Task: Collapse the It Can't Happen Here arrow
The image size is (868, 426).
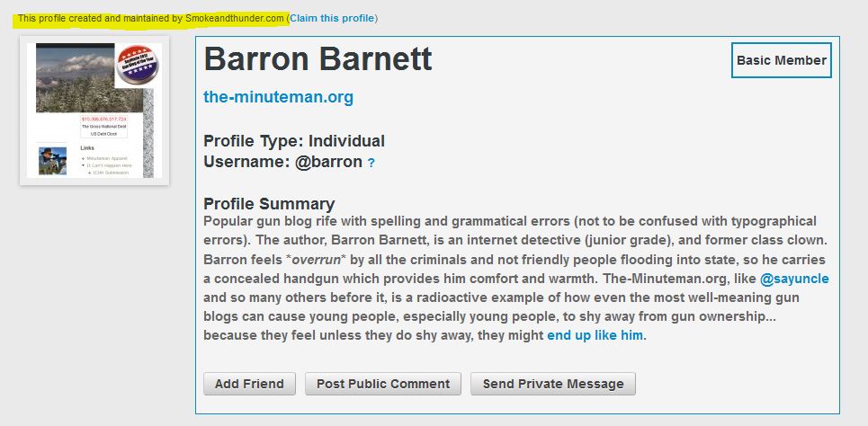Action: point(83,165)
